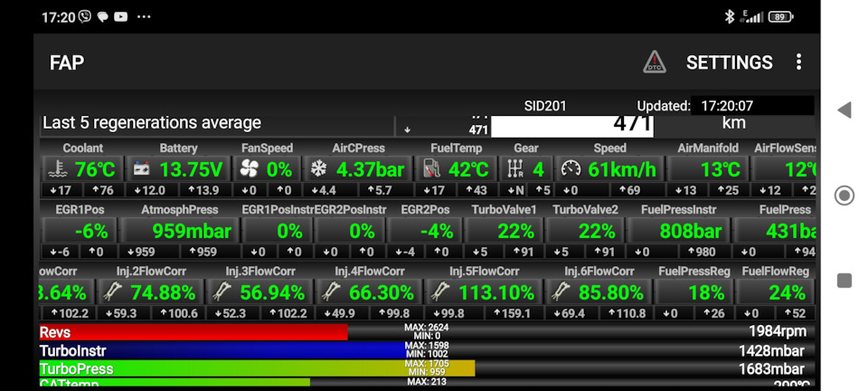Tap the TurboValve1 22% gauge
This screenshot has width=868, height=391.
pos(504,231)
